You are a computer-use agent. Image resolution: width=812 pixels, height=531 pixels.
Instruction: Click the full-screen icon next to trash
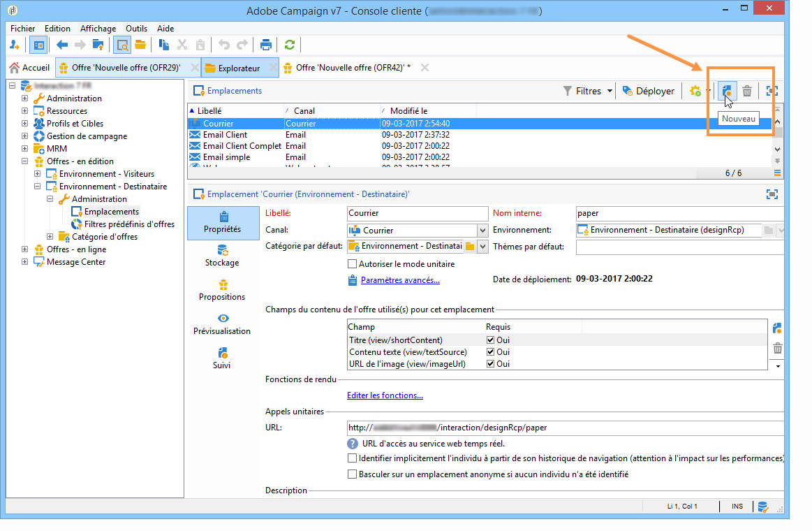[772, 91]
